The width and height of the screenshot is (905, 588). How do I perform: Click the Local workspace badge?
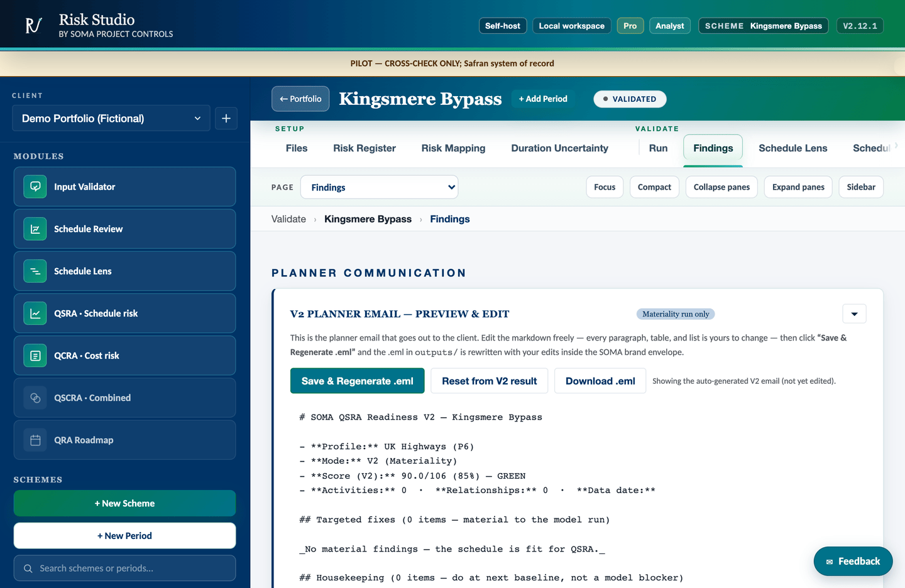pos(572,26)
